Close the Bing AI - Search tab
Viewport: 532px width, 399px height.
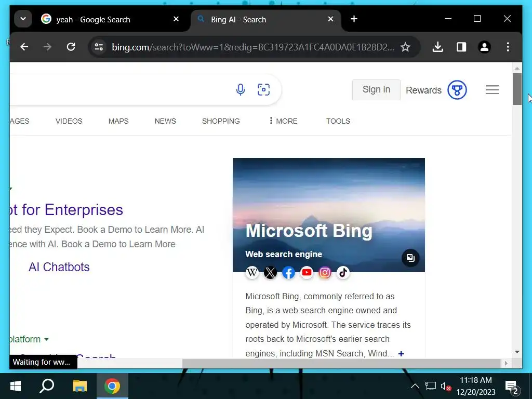pyautogui.click(x=330, y=19)
